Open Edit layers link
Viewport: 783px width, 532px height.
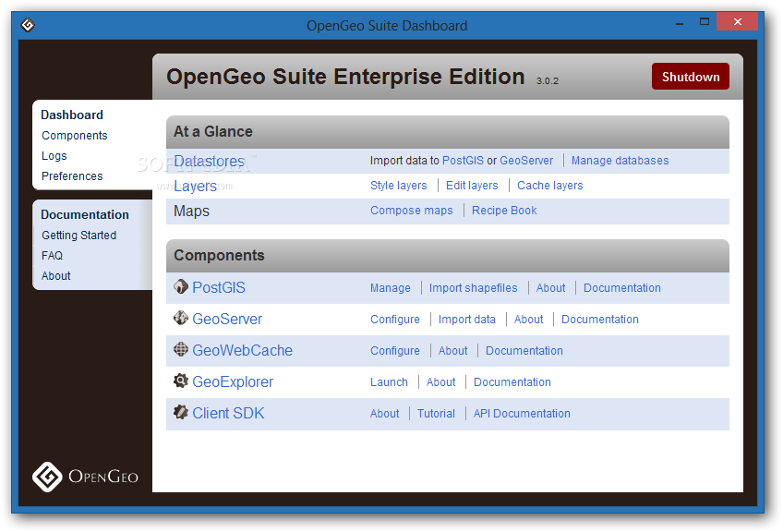coord(472,186)
